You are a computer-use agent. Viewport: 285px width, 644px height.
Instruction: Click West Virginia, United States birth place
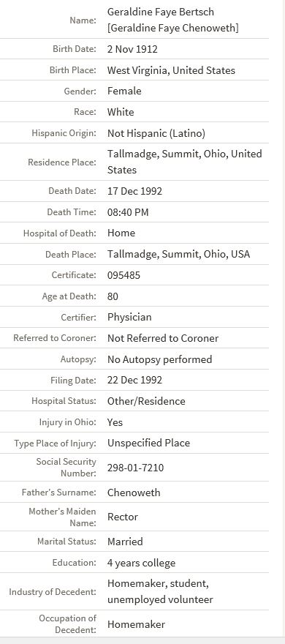click(x=171, y=71)
